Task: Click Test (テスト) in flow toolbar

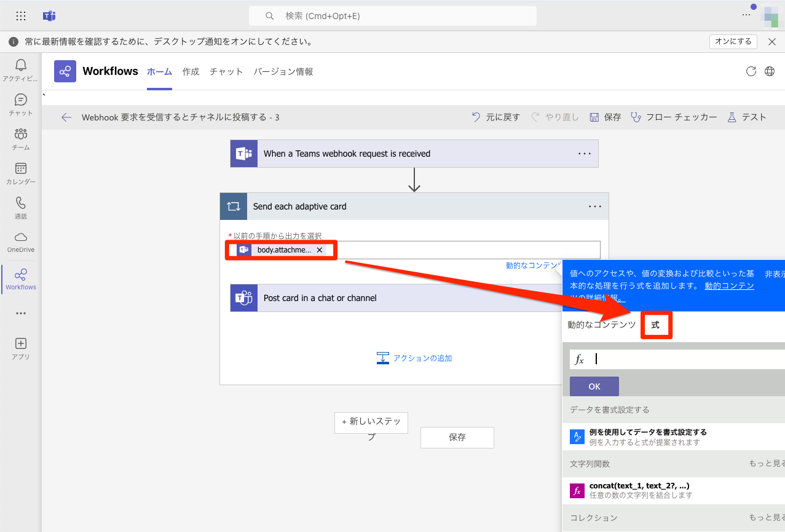Action: (x=746, y=117)
